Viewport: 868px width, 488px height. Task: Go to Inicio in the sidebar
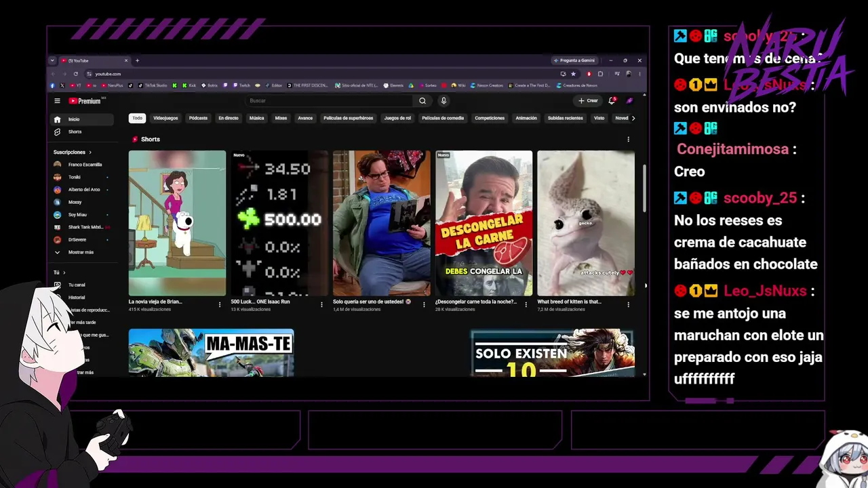click(83, 119)
